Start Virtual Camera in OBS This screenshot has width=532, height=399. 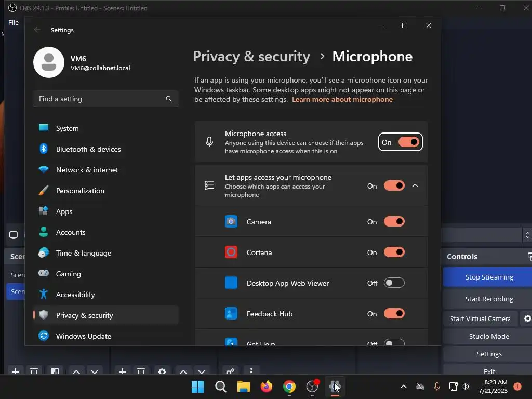480,318
